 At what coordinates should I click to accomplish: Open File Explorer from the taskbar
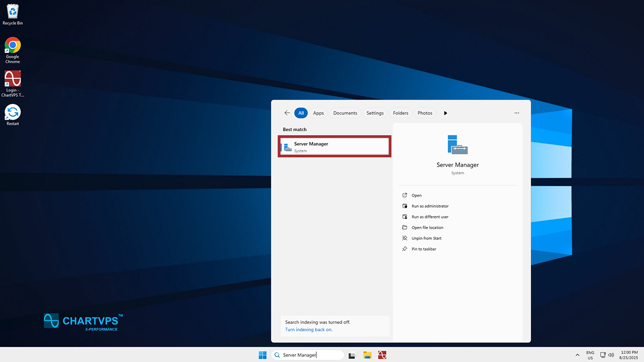pos(367,355)
